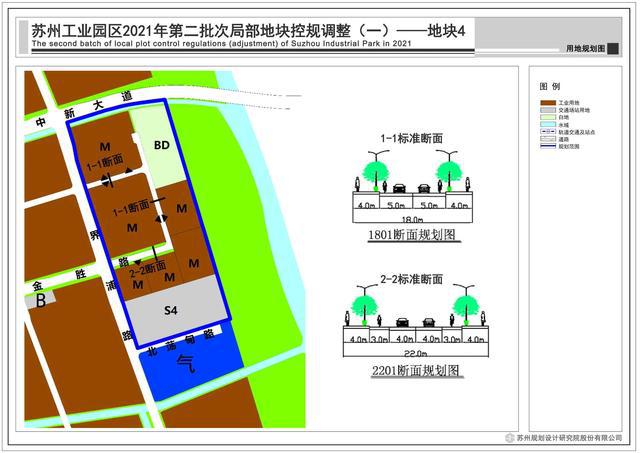The image size is (640, 453).
Task: Click the 1-1断面 label below upper M plot
Action: click(x=105, y=163)
